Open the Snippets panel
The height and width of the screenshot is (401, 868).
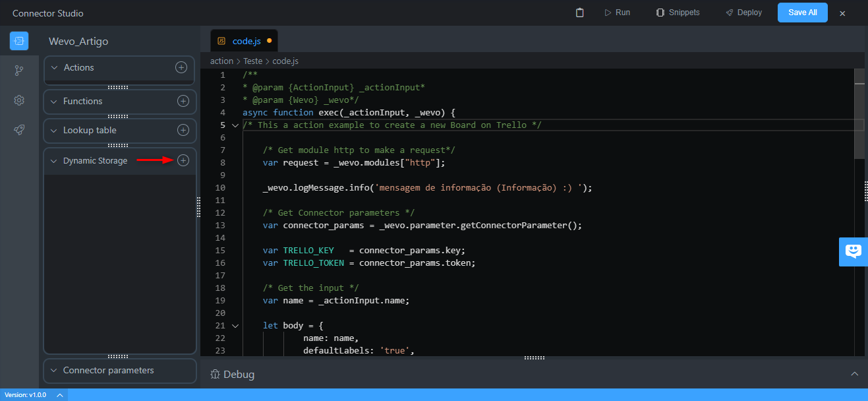coord(678,13)
